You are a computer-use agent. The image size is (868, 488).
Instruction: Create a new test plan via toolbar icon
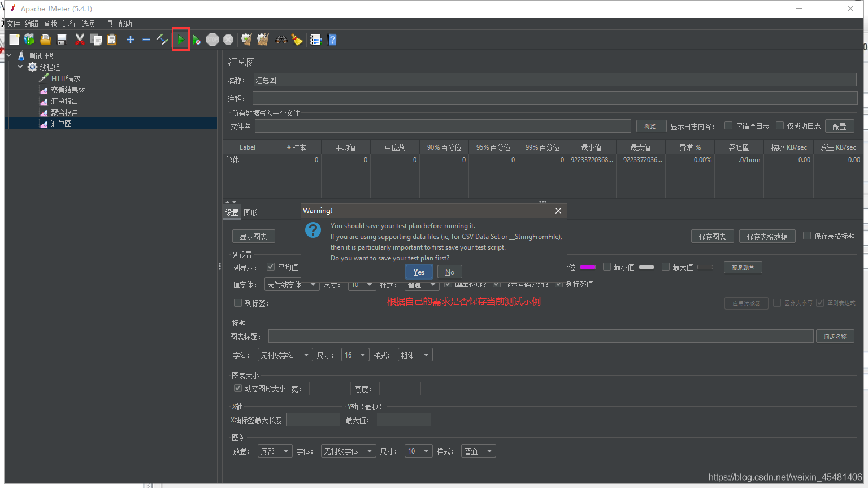pos(14,40)
